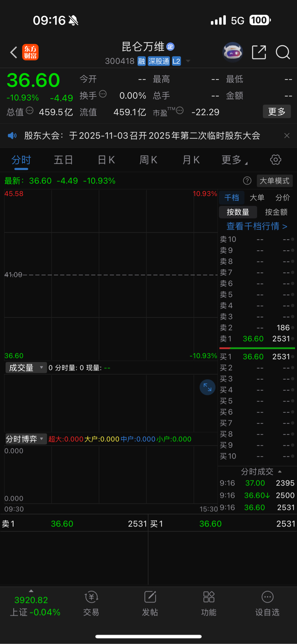Select 按金额 display mode
Screen dimensions: 297x644
(276, 212)
